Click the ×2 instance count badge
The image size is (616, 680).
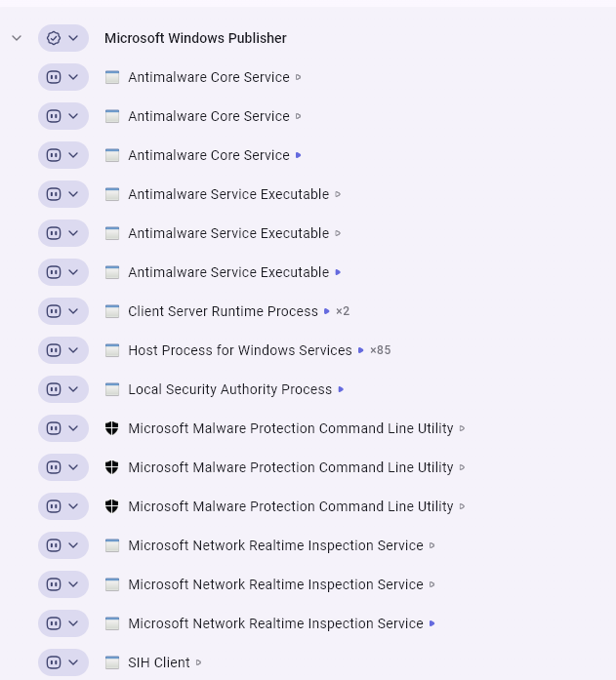click(343, 311)
